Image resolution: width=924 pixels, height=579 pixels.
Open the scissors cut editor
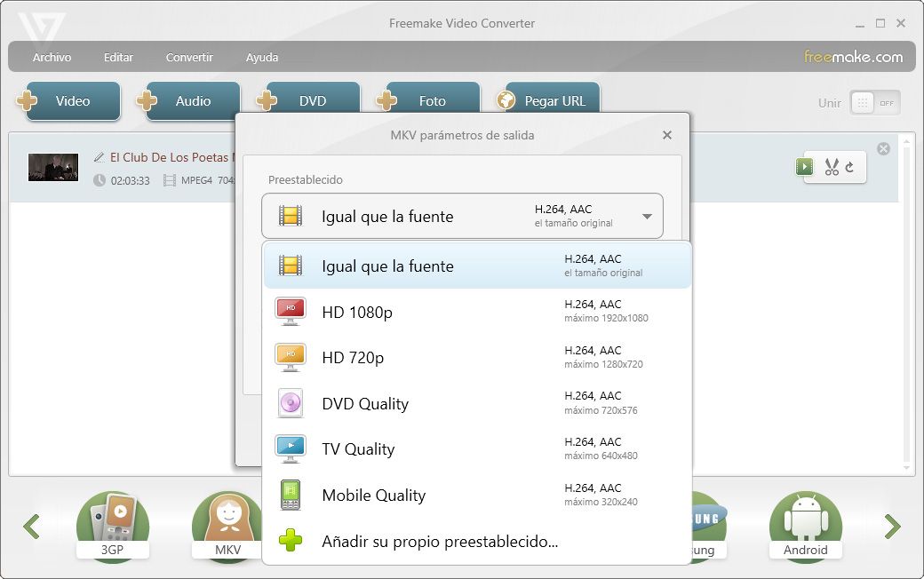point(832,166)
